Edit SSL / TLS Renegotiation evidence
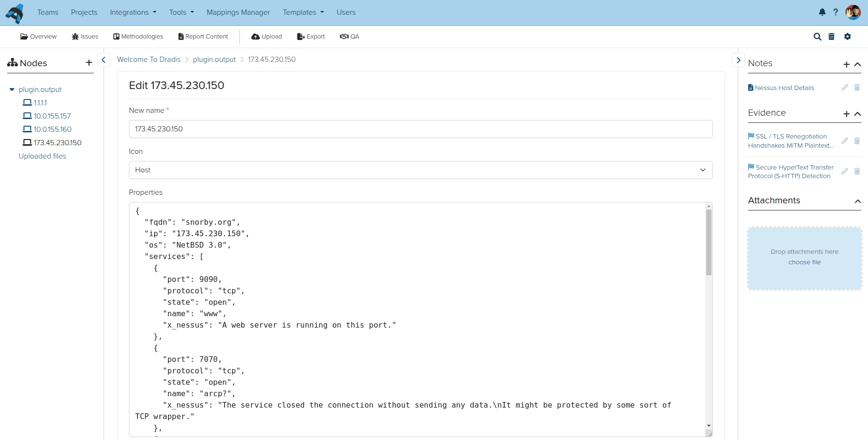Screen dimensions: 868x440 click(x=845, y=141)
